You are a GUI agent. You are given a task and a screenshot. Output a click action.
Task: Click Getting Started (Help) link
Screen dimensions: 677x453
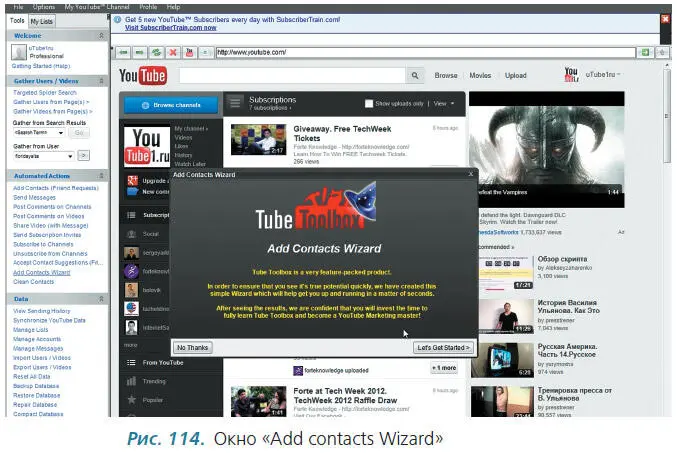click(41, 66)
